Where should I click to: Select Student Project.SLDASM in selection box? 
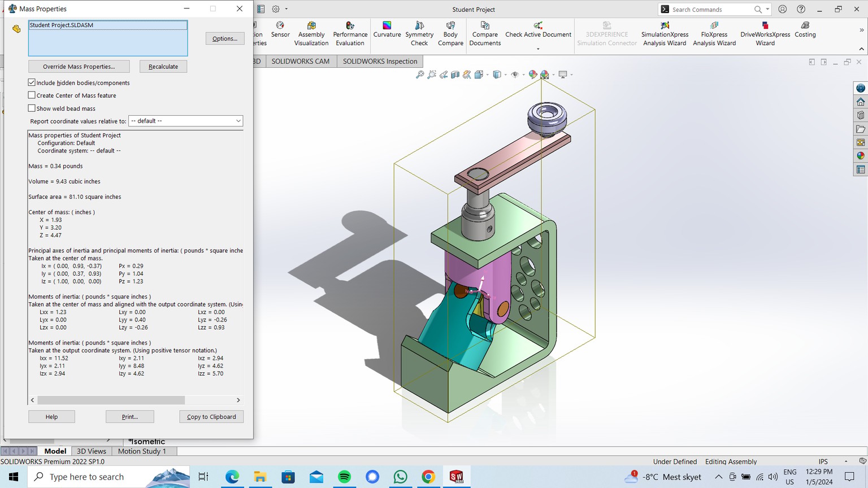[108, 25]
